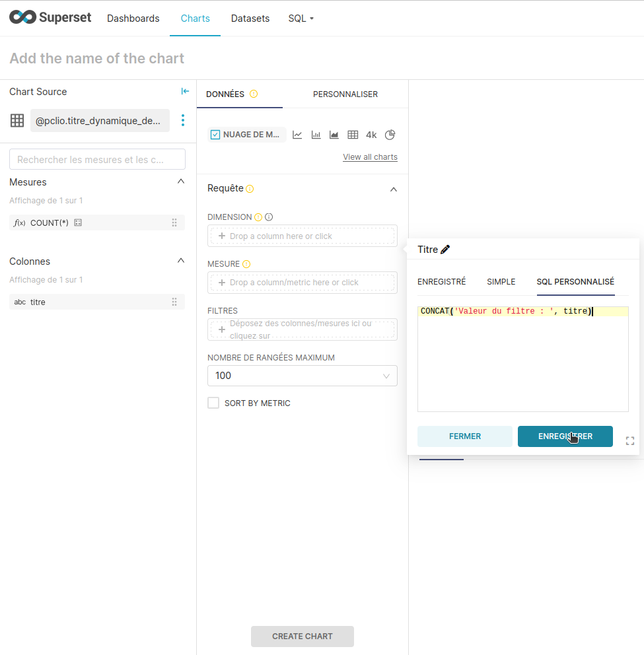This screenshot has height=655, width=644.
Task: Enable the Sort by Metric checkbox
Action: 213,403
